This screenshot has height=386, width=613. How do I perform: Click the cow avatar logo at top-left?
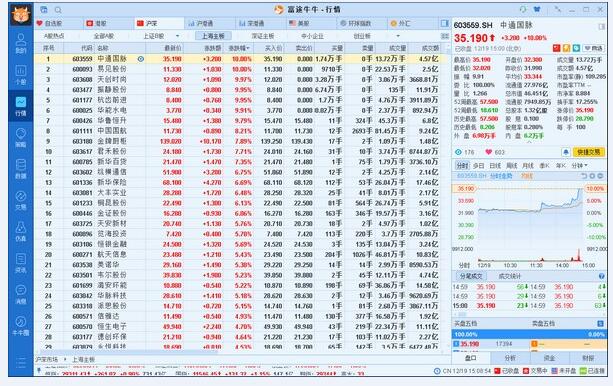point(21,14)
